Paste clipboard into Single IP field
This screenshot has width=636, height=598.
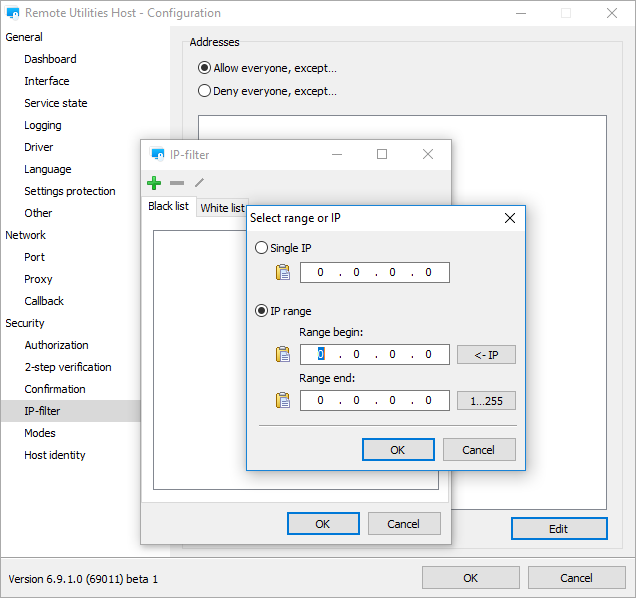283,272
